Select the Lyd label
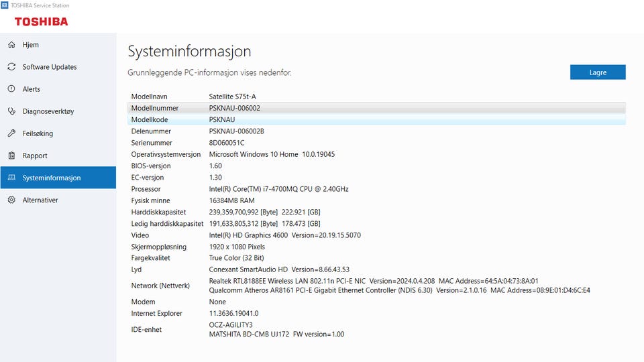The image size is (644, 362). point(136,269)
